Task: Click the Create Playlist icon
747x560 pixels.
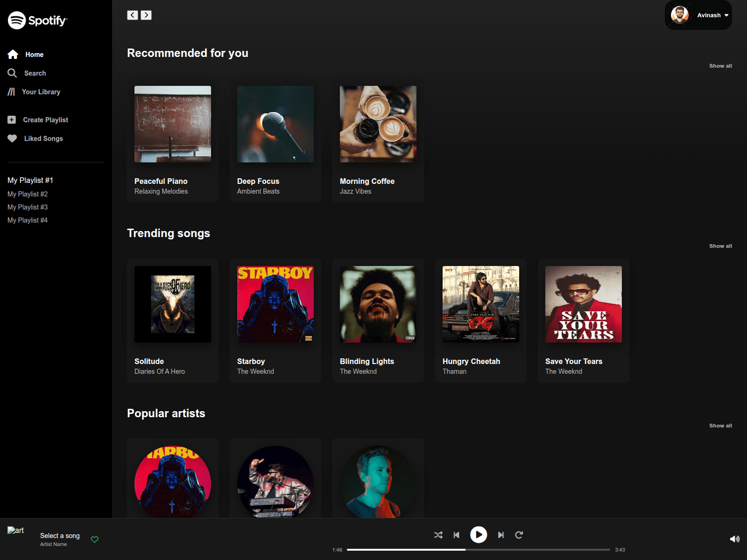Action: (12, 119)
